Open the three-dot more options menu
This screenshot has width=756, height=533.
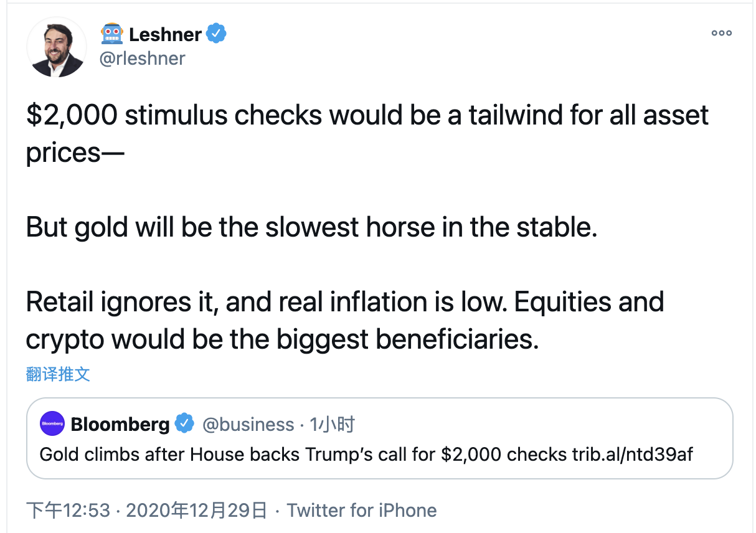tap(722, 33)
